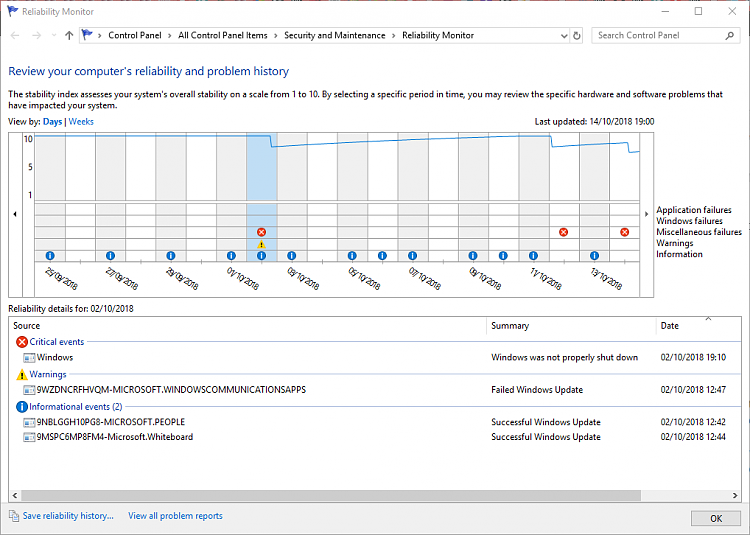Image resolution: width=750 pixels, height=535 pixels.
Task: Click the forward navigation arrow
Action: point(36,35)
